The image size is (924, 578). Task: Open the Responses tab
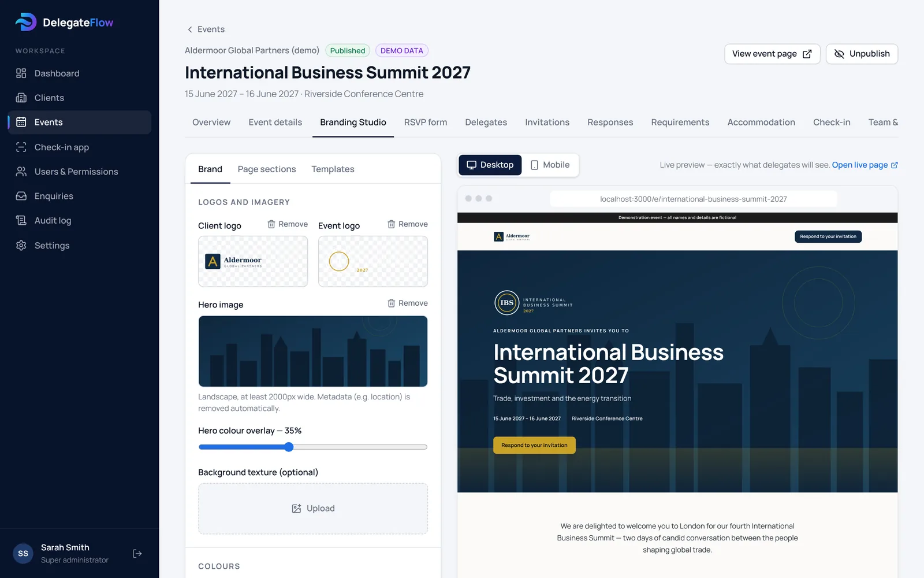tap(610, 123)
